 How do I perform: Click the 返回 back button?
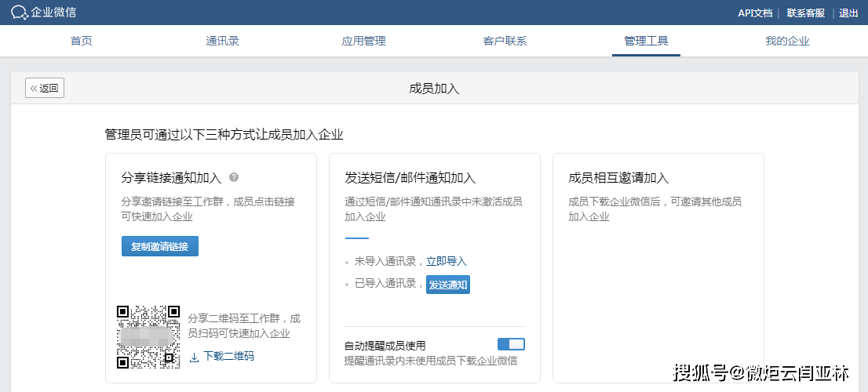coord(45,88)
